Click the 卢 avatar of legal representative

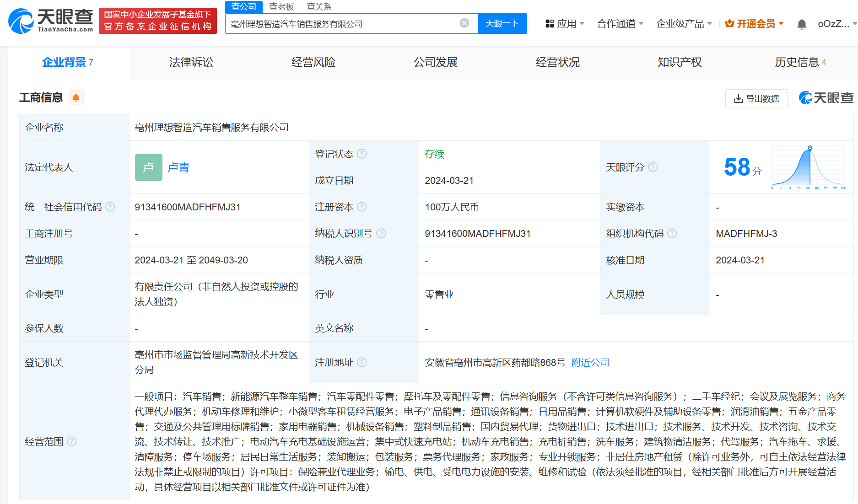click(x=148, y=167)
